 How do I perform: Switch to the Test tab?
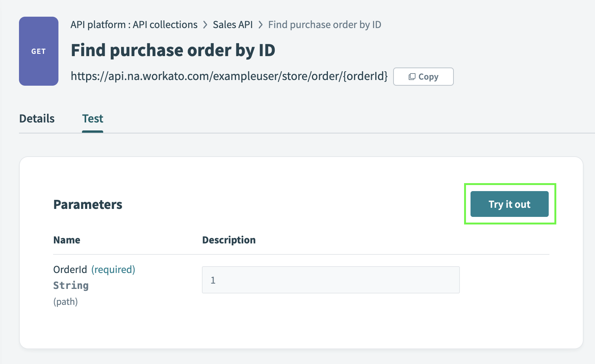[x=92, y=118]
